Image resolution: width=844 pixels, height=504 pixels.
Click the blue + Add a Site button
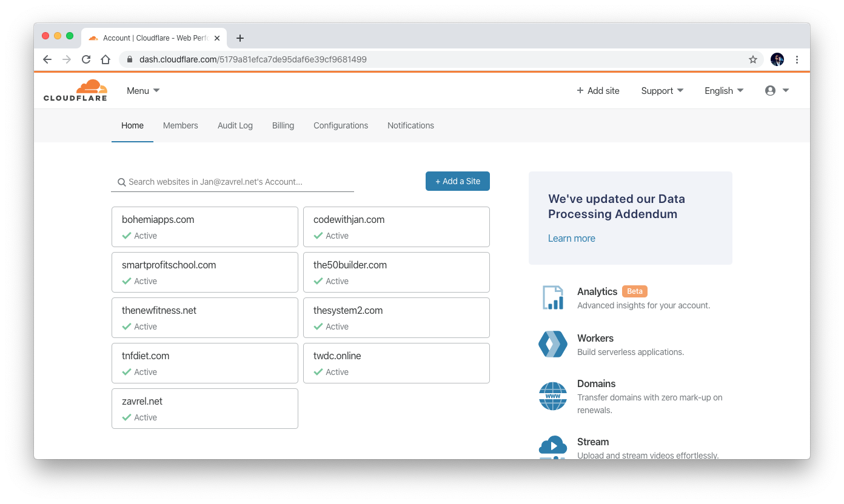coord(458,181)
